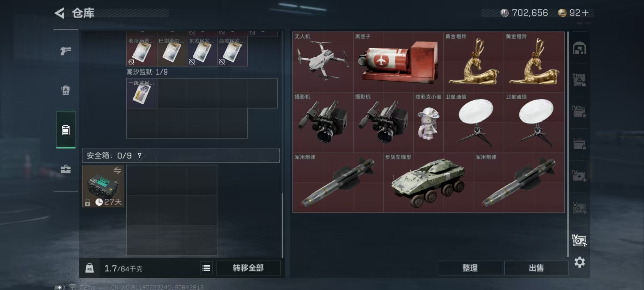Open the highlighted IV storage box icon
Viewport: 644px width, 290px height.
[x=579, y=240]
